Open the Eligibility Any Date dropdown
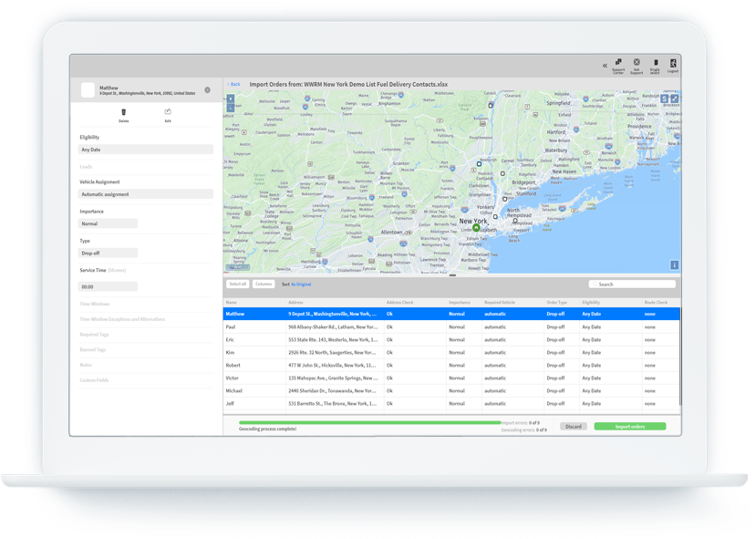This screenshot has width=756, height=539. [146, 150]
